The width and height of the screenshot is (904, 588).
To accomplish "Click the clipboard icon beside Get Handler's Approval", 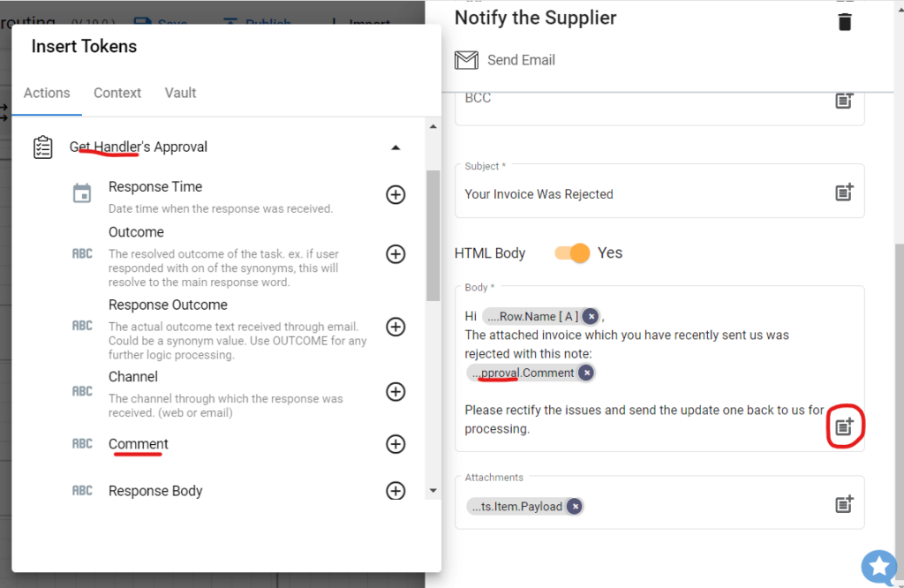I will click(43, 147).
